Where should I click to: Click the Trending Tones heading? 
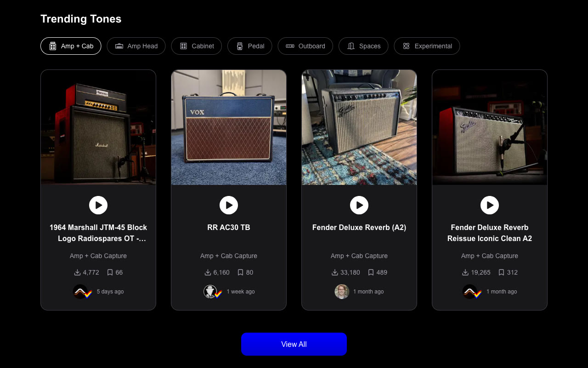(81, 19)
